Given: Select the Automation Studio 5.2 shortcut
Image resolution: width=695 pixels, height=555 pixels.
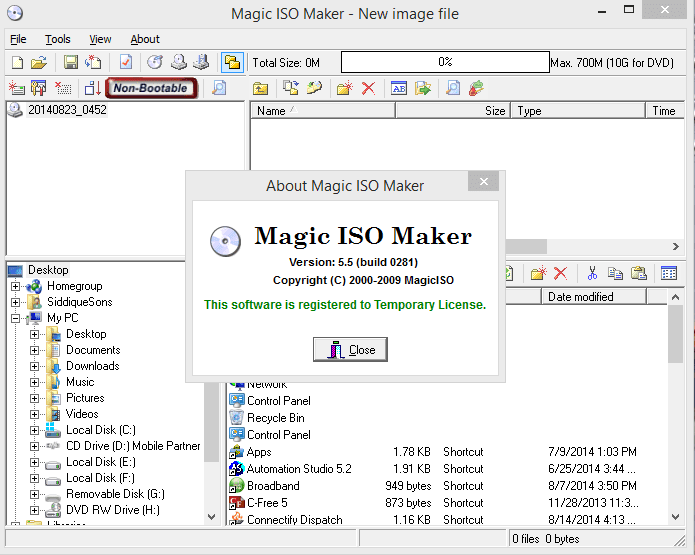Looking at the screenshot, I should (x=299, y=469).
